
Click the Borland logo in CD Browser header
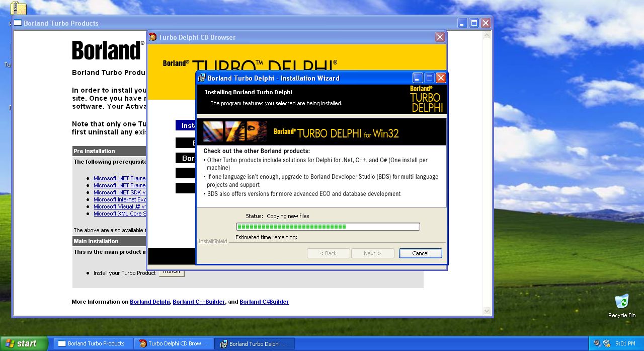[176, 63]
